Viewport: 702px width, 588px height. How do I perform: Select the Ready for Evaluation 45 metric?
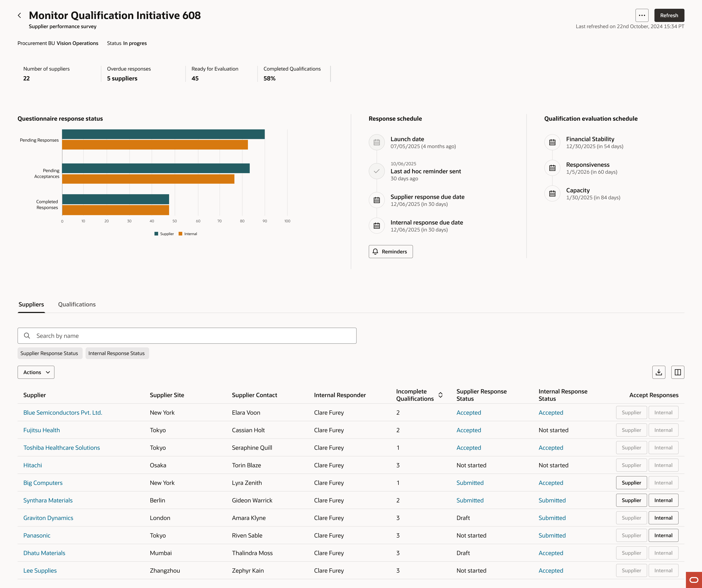[x=215, y=73]
